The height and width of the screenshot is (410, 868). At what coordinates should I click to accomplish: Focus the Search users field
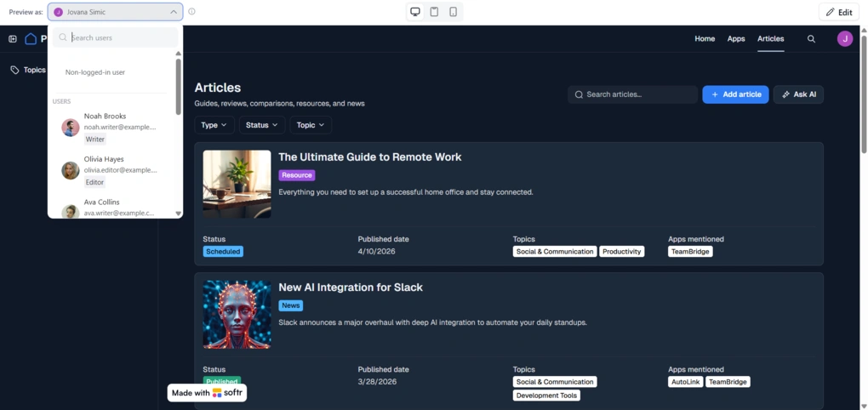tap(115, 37)
